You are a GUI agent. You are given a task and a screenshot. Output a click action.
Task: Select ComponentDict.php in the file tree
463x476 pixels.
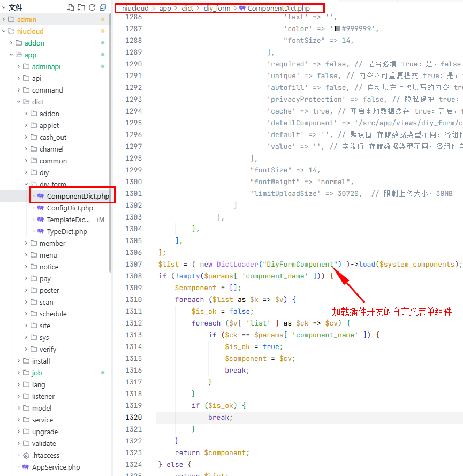[78, 197]
